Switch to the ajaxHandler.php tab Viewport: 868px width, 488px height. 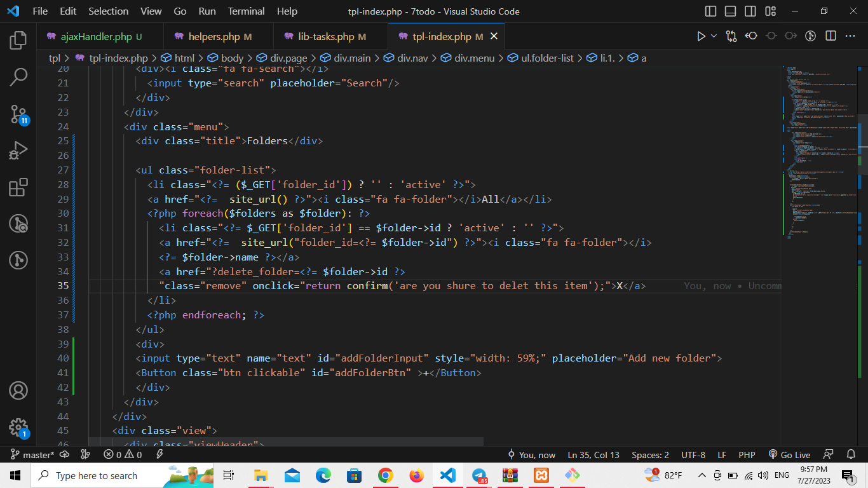(x=100, y=36)
